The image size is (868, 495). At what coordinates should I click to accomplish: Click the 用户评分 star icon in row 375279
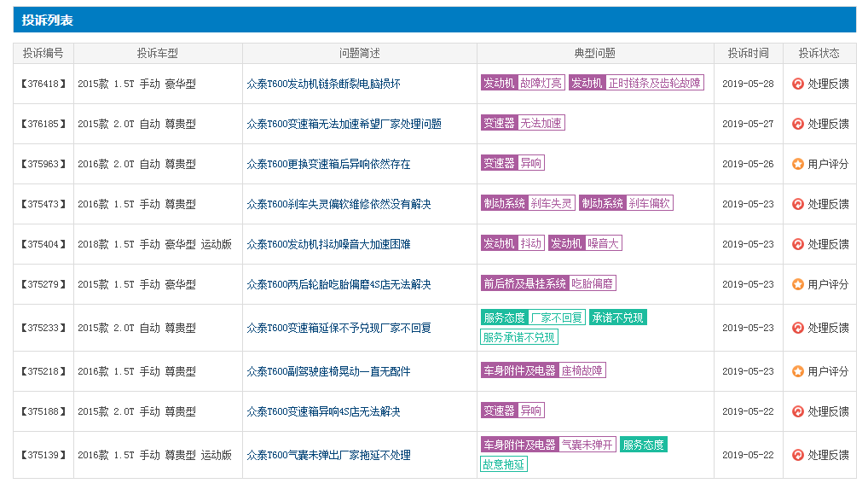pos(798,284)
